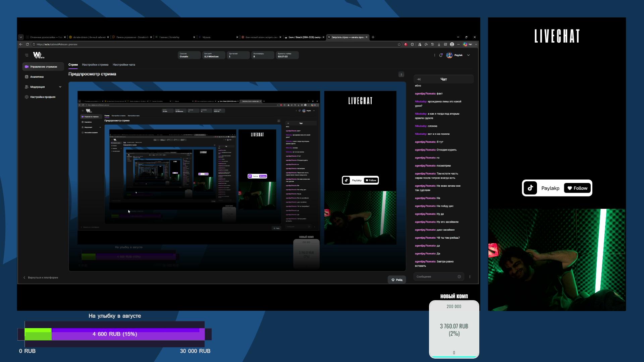Open the browser favorites list icon
Image resolution: width=644 pixels, height=362 pixels.
426,44
